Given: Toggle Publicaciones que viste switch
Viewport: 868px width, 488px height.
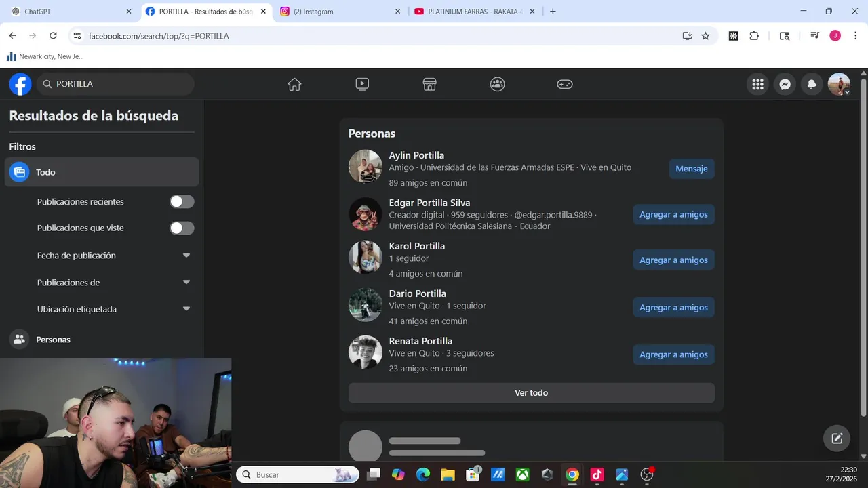Looking at the screenshot, I should [x=182, y=228].
